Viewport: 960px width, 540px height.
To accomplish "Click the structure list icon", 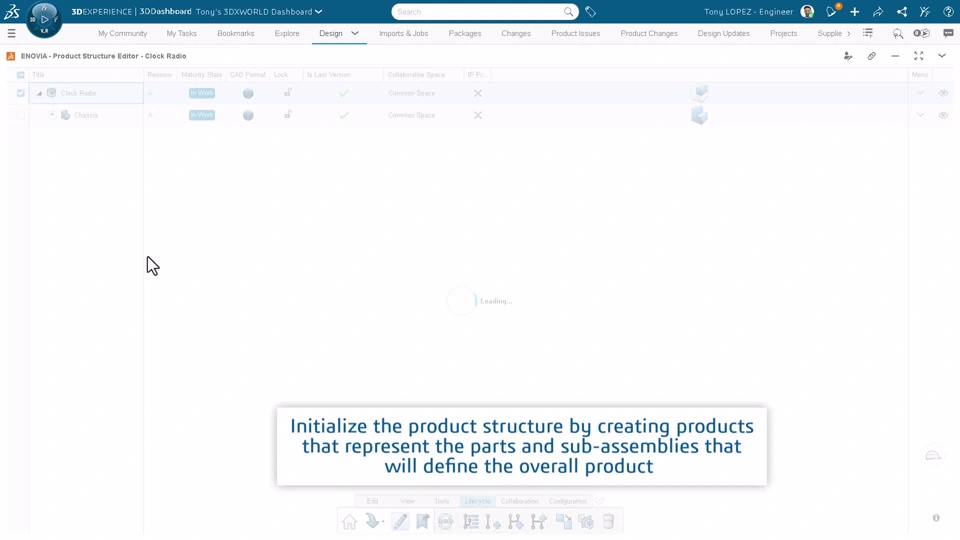I will click(x=471, y=522).
